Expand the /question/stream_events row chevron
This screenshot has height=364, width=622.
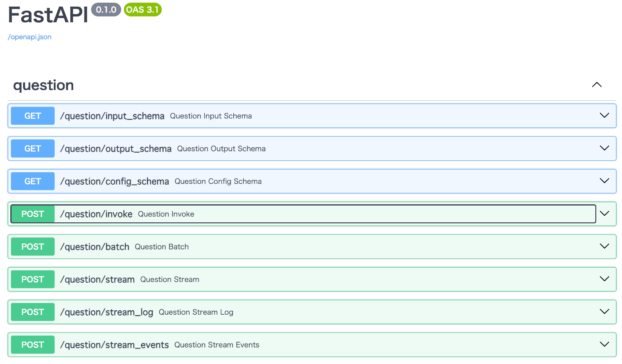pos(604,344)
